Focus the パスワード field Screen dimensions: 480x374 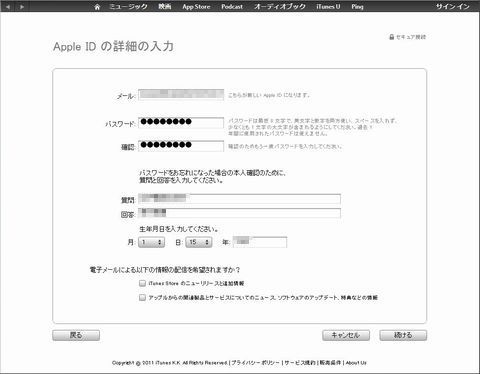point(181,122)
